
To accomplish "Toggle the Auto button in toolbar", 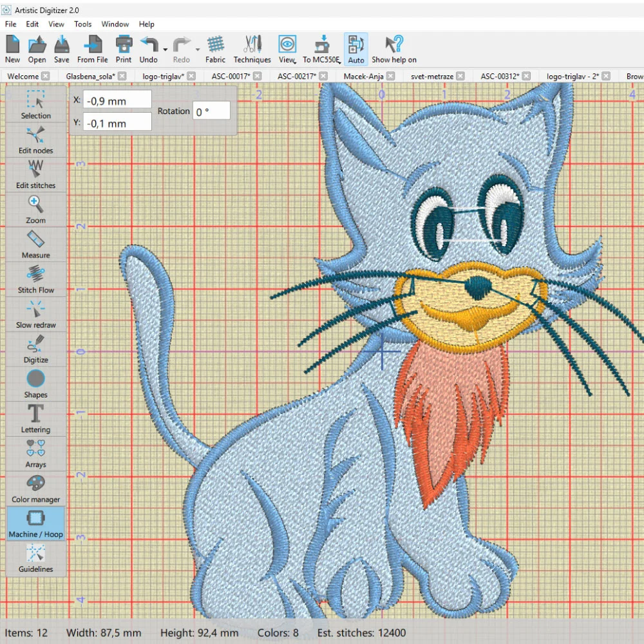I will [355, 50].
